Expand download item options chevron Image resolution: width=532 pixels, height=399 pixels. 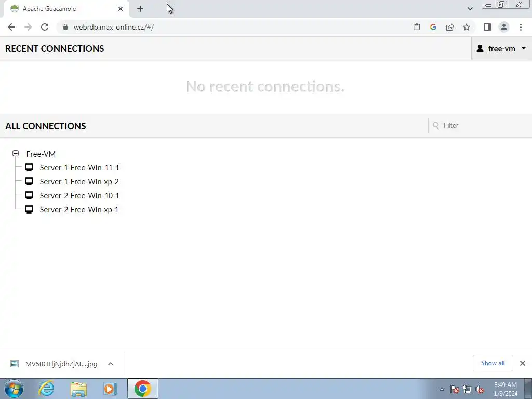tap(111, 364)
